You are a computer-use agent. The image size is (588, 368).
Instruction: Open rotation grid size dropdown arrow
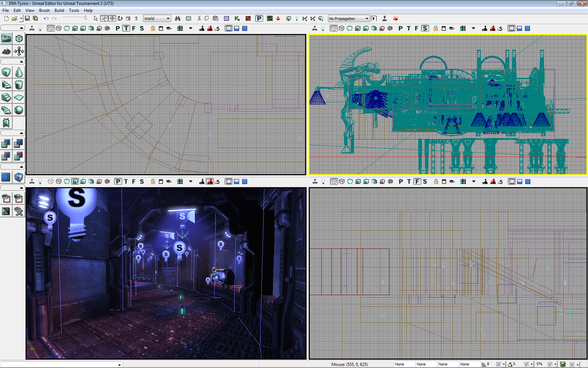[x=532, y=364]
